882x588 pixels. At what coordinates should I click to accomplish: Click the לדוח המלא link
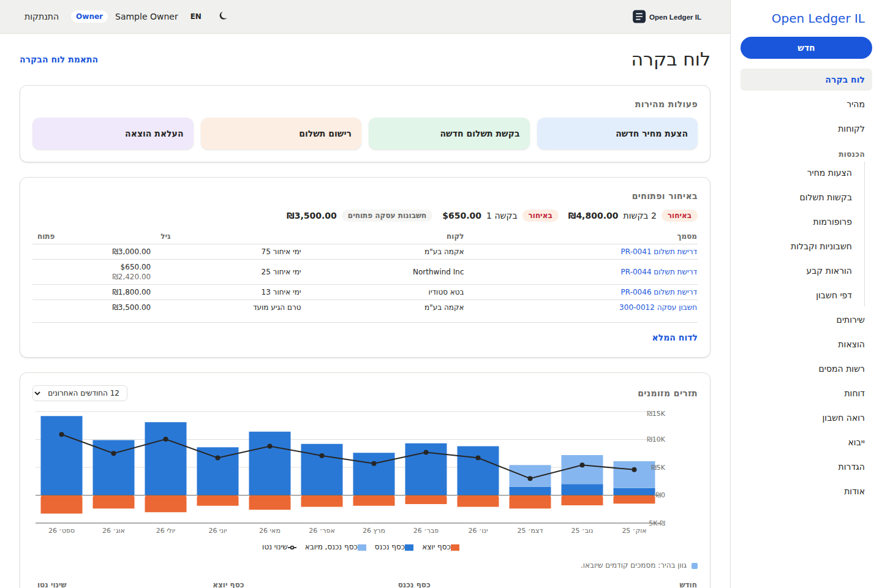click(x=675, y=337)
